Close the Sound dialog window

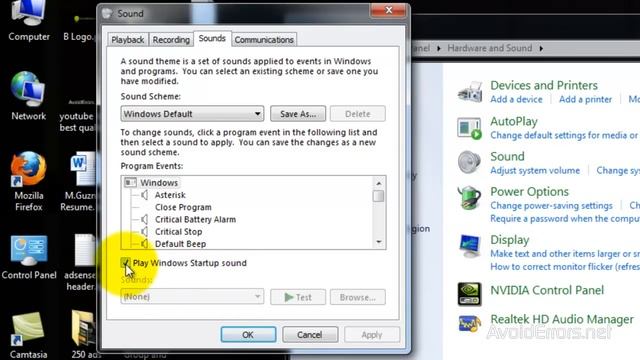click(x=388, y=11)
